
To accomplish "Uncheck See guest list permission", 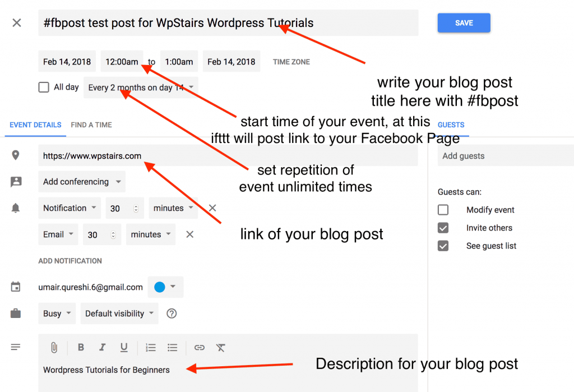I will [x=443, y=246].
